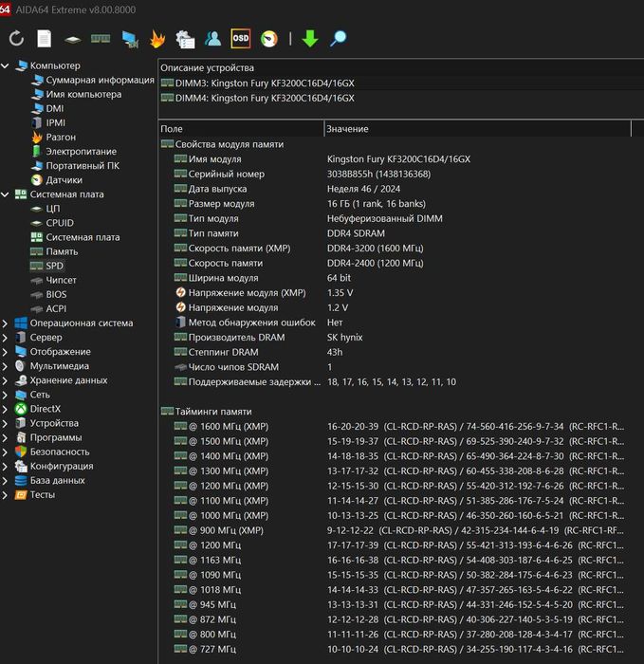644x664 pixels.
Task: Open the memory module toolbar icon
Action: (101, 39)
